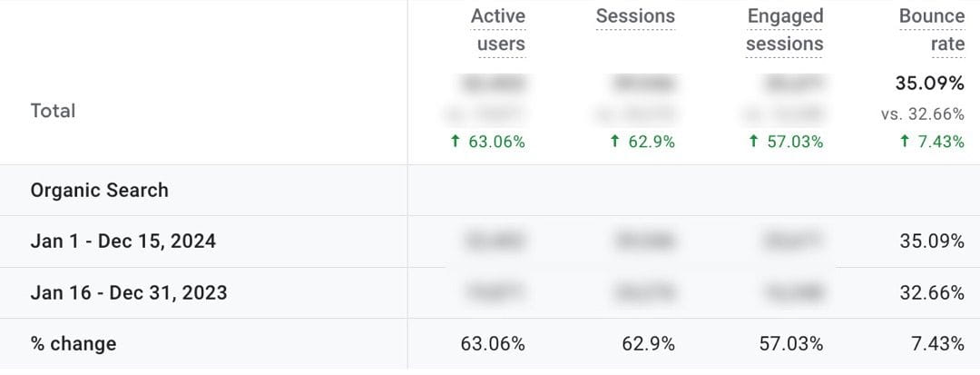Select the Jan 16 - Dec 31, 2023 row label
This screenshot has width=980, height=375.
[x=129, y=293]
